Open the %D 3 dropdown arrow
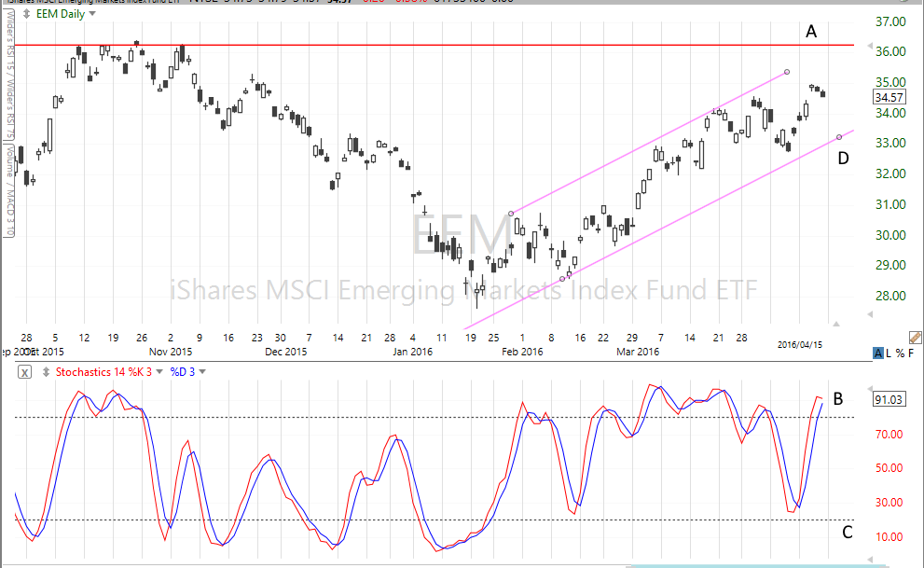 click(x=202, y=372)
